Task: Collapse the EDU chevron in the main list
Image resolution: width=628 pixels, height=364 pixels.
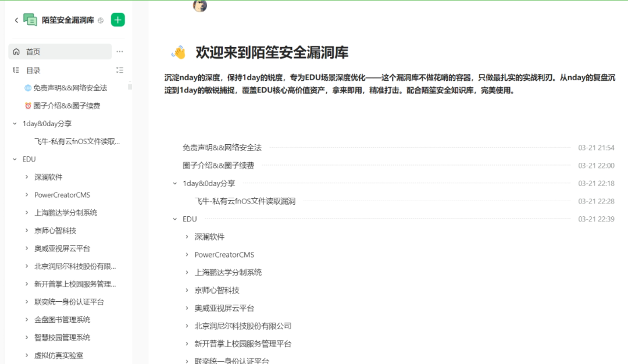Action: (x=175, y=219)
